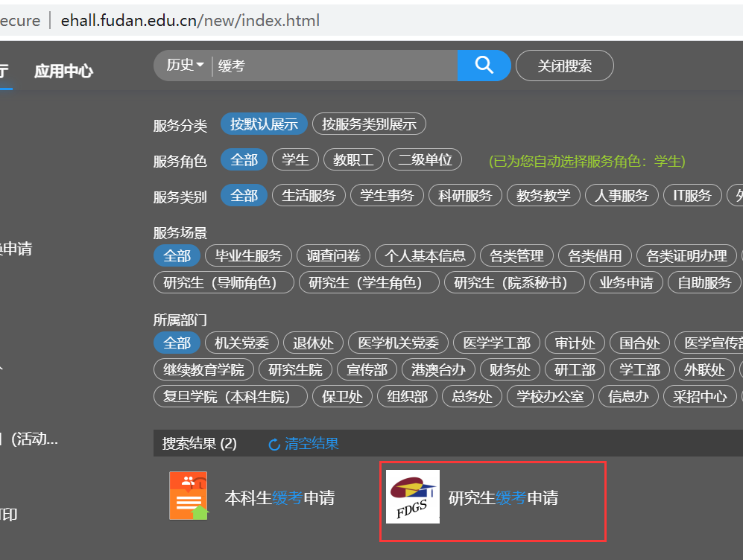The width and height of the screenshot is (743, 560).
Task: Click the search input field with 缓考
Action: [x=335, y=66]
